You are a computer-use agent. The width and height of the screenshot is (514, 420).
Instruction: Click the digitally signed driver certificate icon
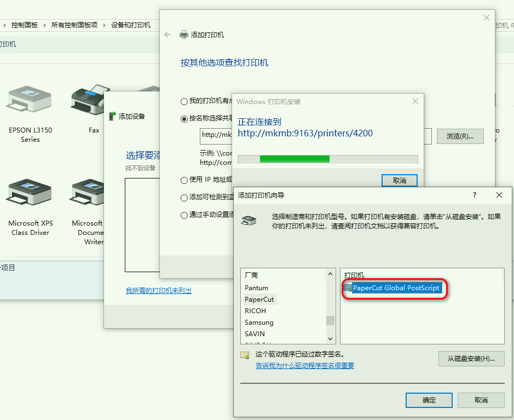pyautogui.click(x=245, y=355)
